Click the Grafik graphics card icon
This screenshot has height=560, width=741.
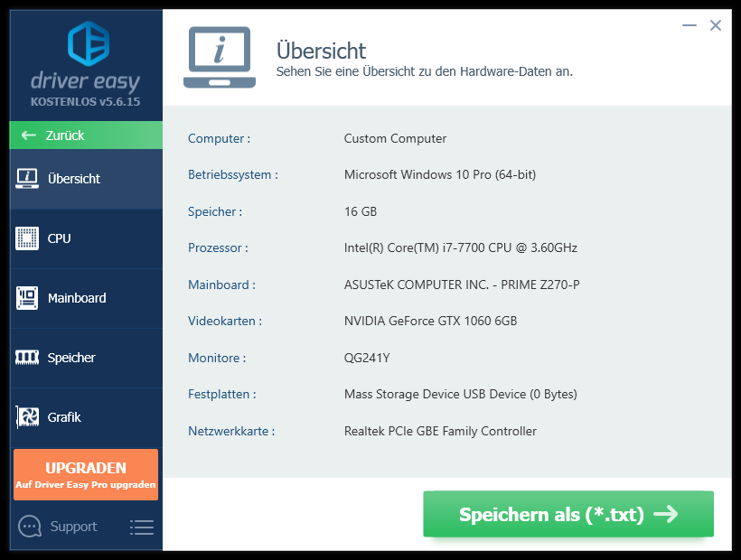tap(27, 417)
